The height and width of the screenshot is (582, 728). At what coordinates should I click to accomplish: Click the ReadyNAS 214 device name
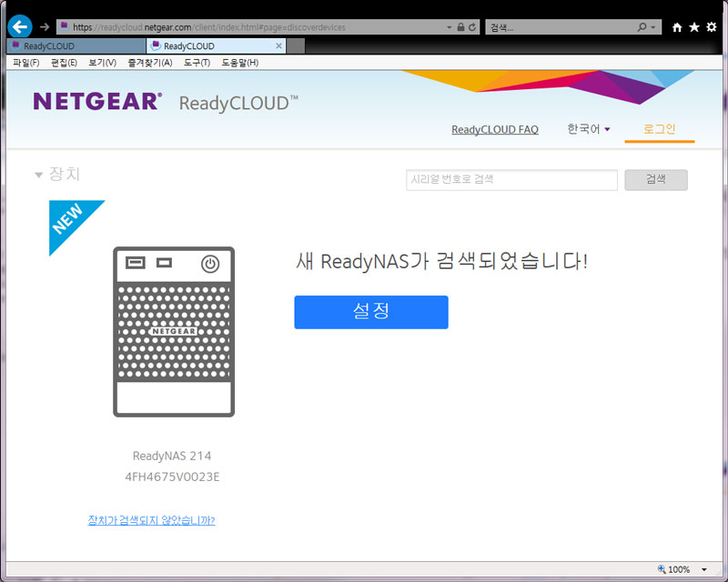click(x=172, y=456)
